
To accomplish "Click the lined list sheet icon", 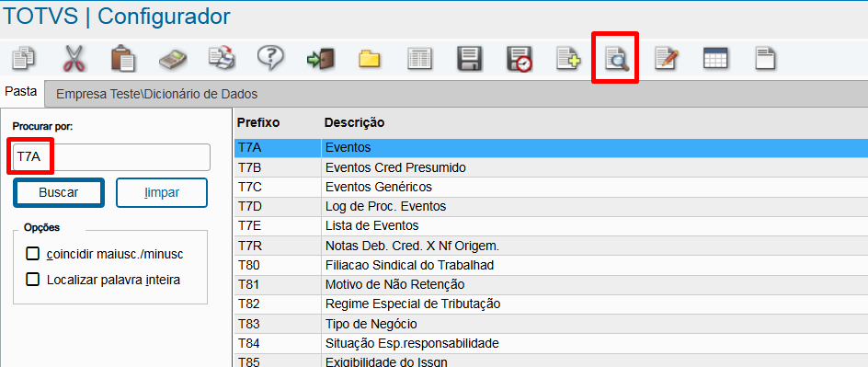I will (x=419, y=59).
